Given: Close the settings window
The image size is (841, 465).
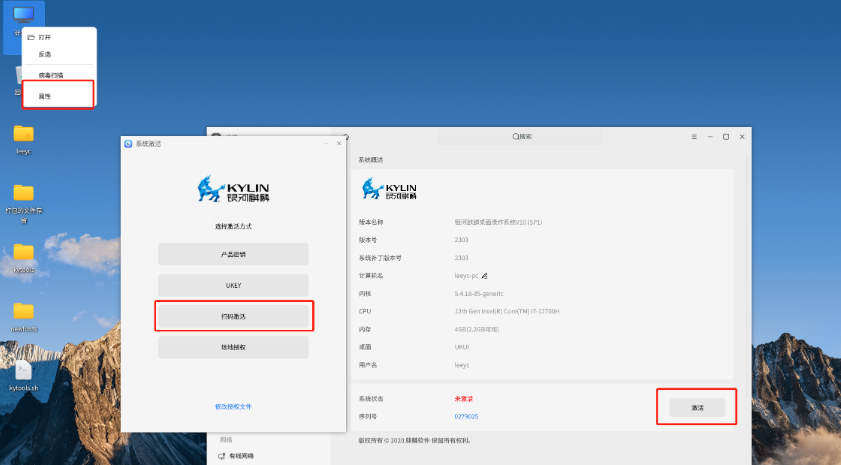Looking at the screenshot, I should click(742, 137).
